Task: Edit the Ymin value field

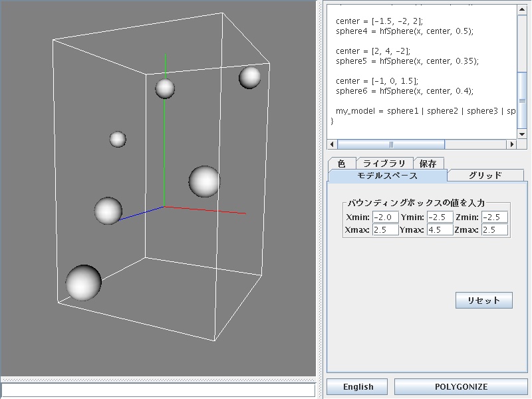Action: [x=440, y=217]
